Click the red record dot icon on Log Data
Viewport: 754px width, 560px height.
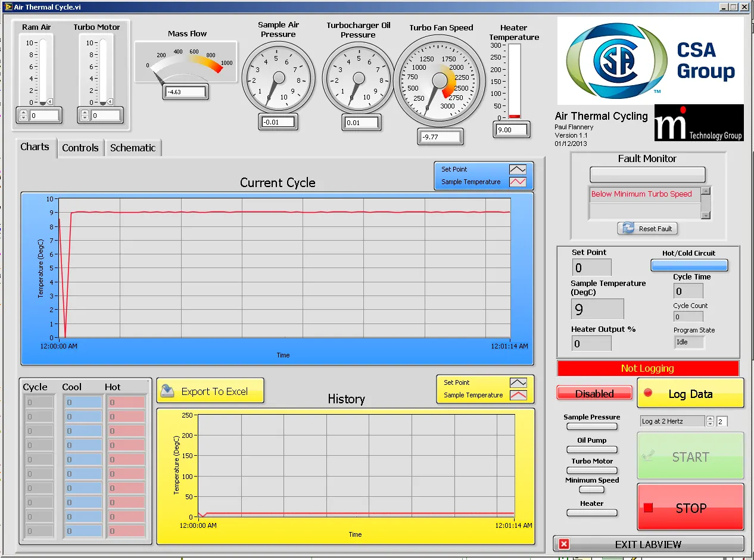(x=648, y=393)
